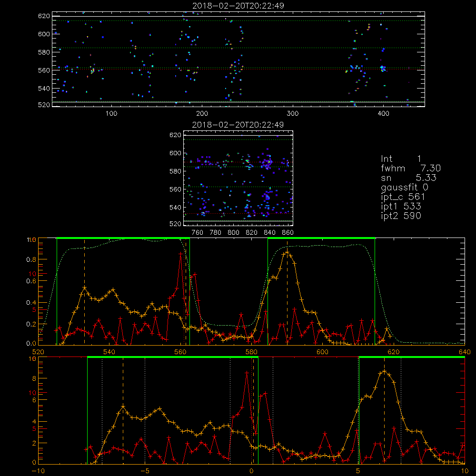This screenshot has width=476, height=476.
Task: Click x-axis label 640 on third plot
Action: 465,352
